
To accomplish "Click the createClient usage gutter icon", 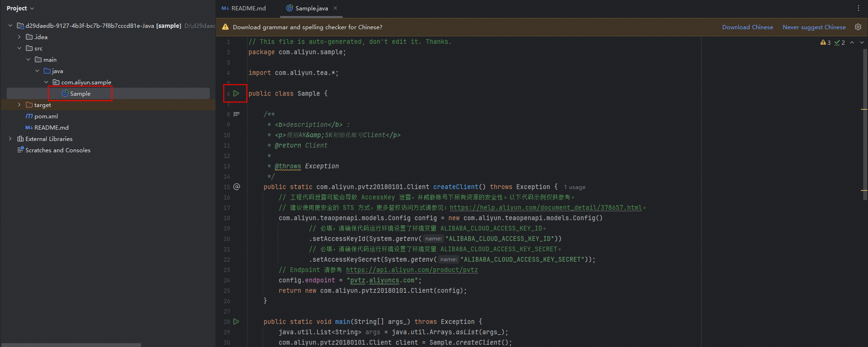I will (x=237, y=187).
